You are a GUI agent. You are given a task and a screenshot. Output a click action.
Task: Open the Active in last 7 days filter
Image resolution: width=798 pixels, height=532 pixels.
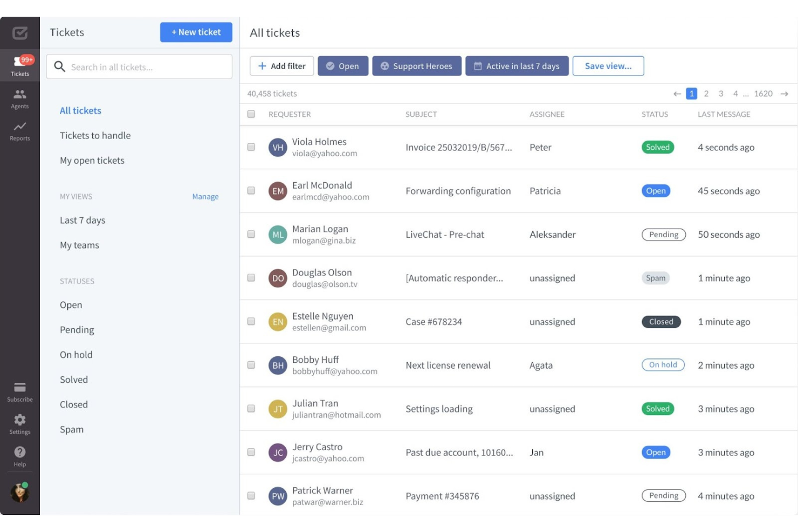click(x=517, y=66)
